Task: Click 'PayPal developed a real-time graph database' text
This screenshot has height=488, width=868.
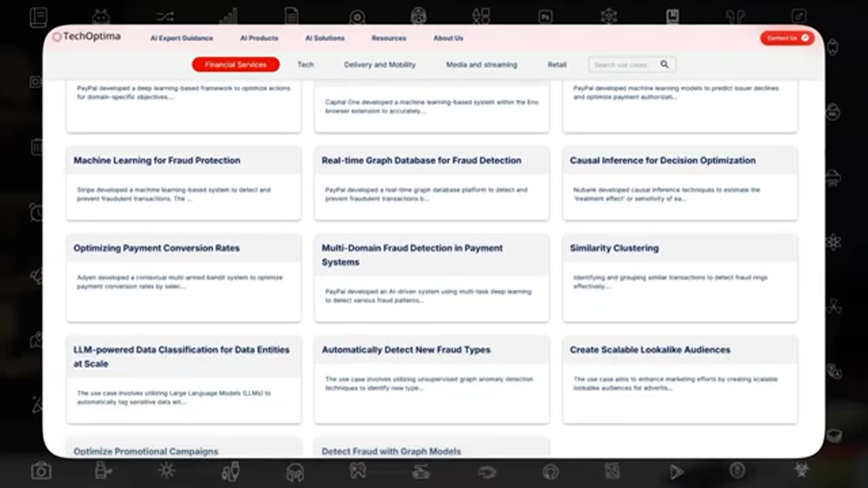Action: click(426, 195)
